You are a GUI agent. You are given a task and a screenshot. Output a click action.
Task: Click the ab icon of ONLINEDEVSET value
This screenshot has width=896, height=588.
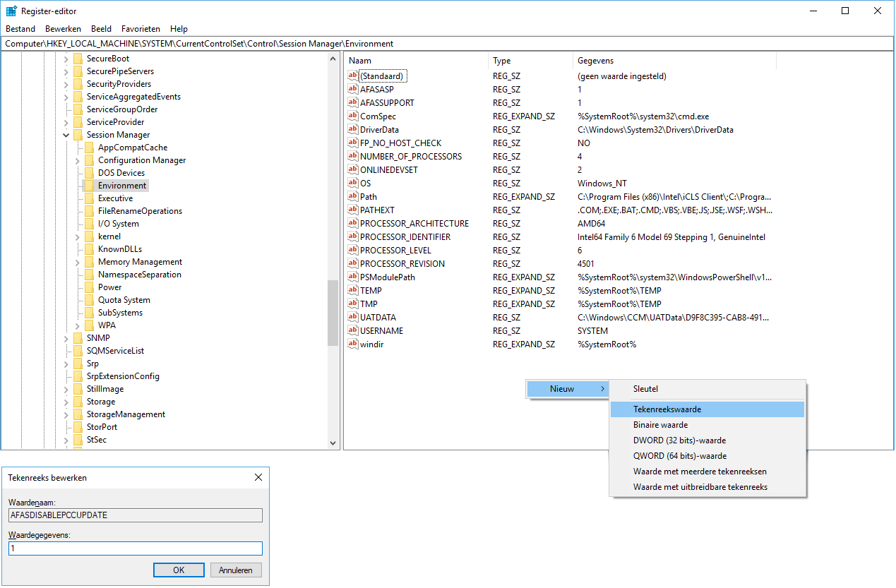tap(354, 169)
